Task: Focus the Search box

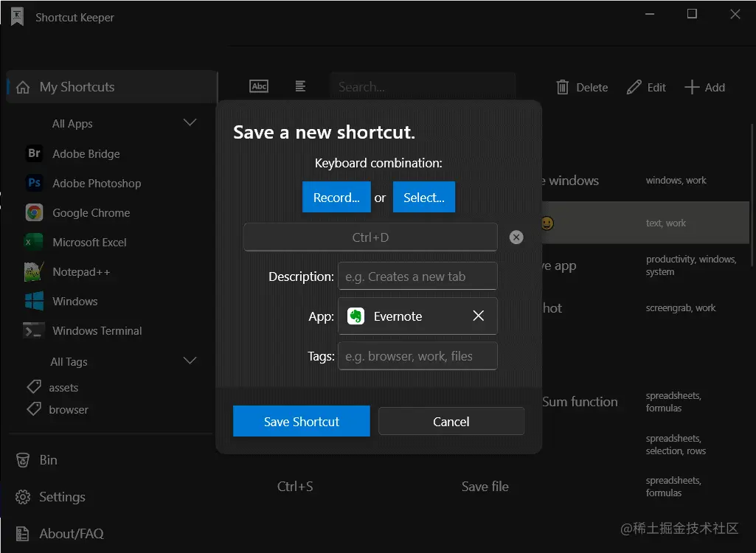Action: 423,87
